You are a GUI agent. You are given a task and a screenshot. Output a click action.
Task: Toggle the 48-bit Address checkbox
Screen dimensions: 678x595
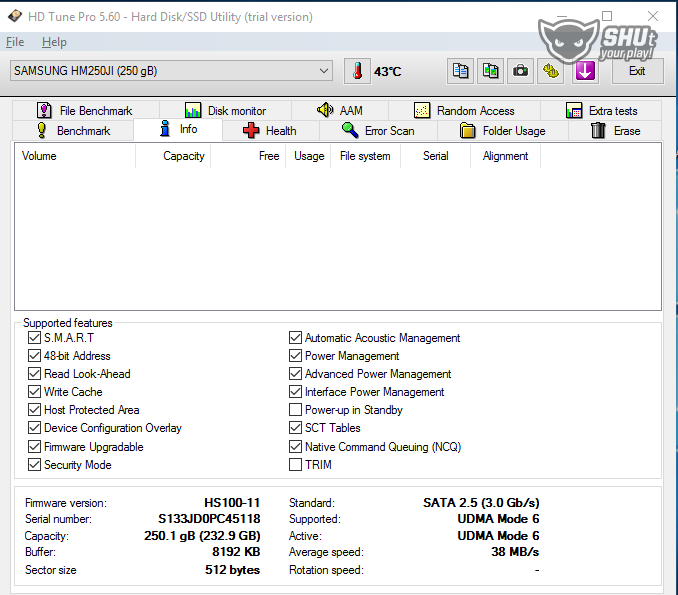[35, 356]
